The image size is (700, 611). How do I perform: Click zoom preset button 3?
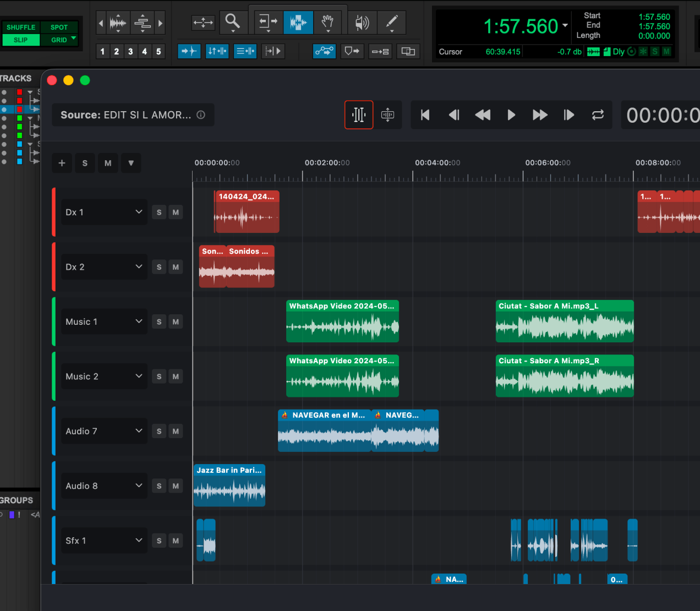coord(130,51)
